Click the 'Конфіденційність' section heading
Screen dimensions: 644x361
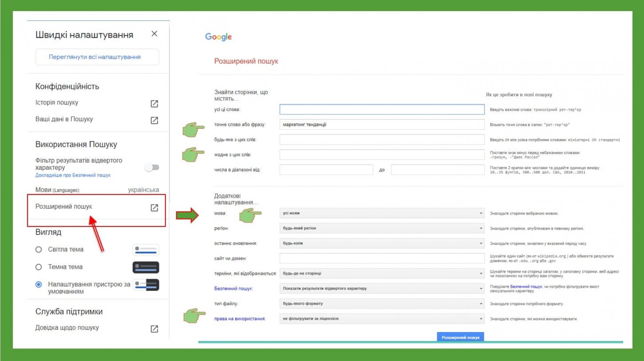tap(67, 87)
